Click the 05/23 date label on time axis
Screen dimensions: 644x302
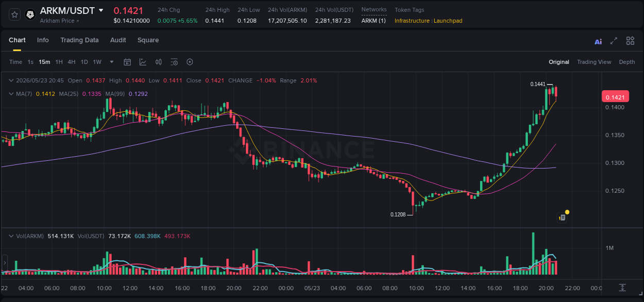point(312,288)
